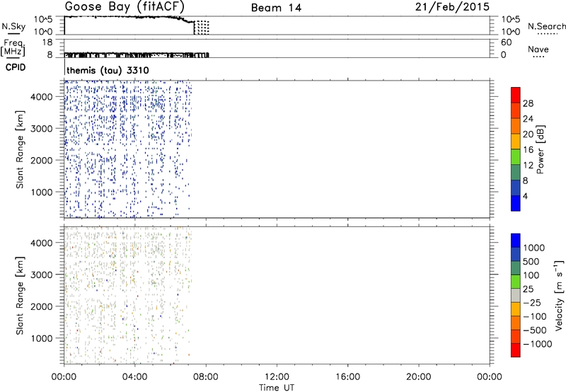The image size is (566, 392).
Task: Click the 'Velocity [m s-1]' colorbar label
Action: tap(559, 295)
